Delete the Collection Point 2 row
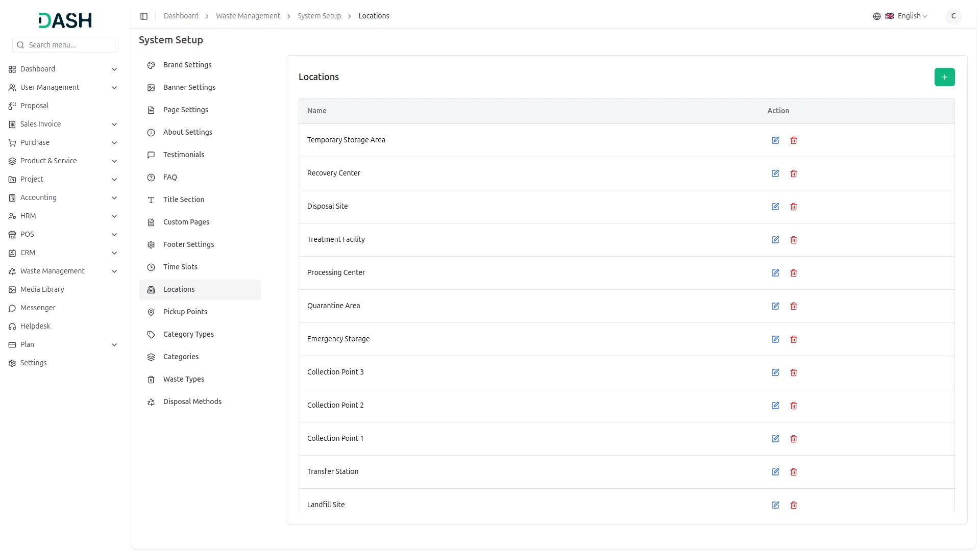The height and width of the screenshot is (551, 980). pos(794,406)
